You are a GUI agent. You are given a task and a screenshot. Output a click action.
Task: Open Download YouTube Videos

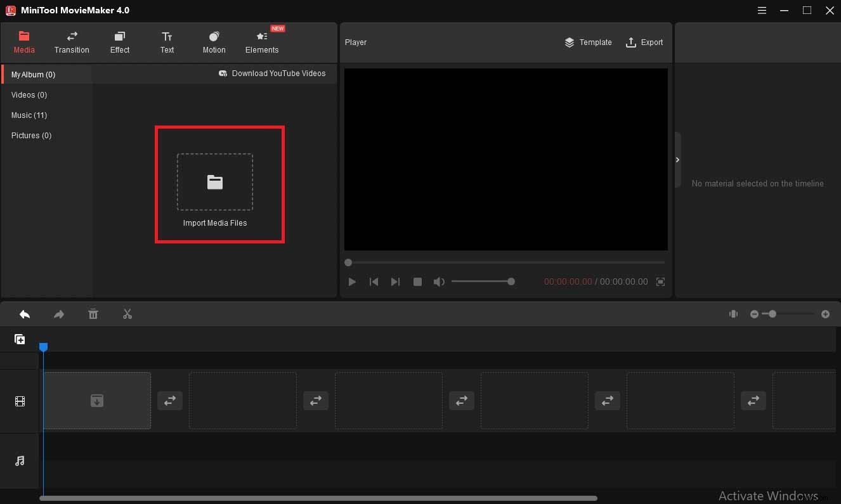point(272,74)
